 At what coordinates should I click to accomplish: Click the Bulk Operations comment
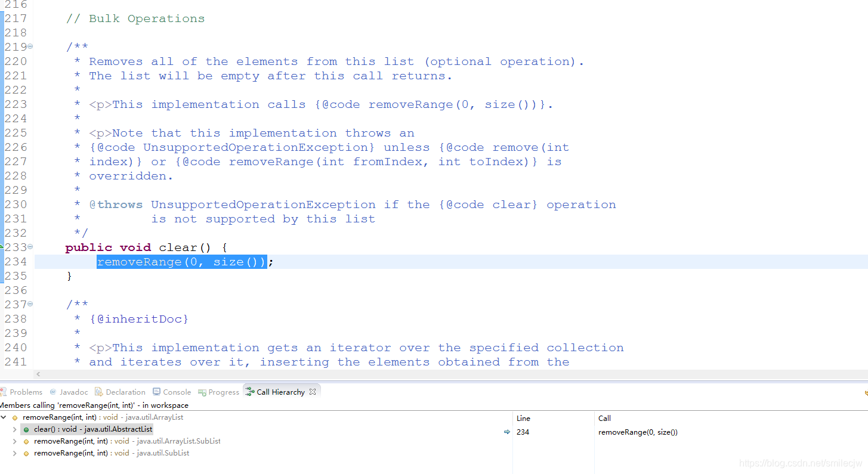[x=135, y=18]
